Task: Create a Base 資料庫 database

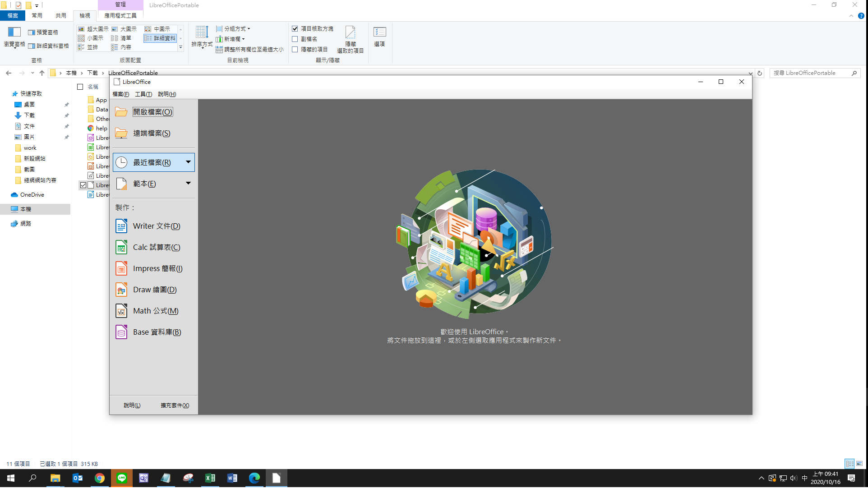Action: pos(157,332)
